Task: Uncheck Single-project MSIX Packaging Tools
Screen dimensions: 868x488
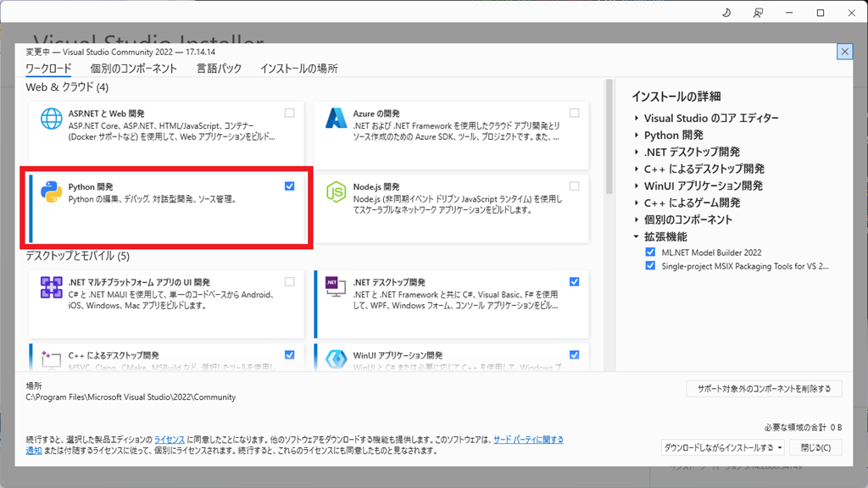Action: (650, 266)
